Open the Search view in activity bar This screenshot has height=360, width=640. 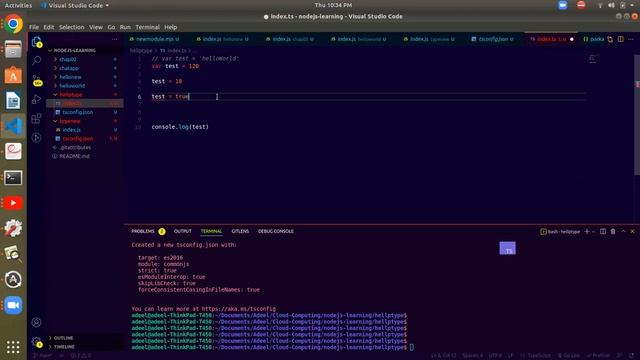[x=36, y=60]
